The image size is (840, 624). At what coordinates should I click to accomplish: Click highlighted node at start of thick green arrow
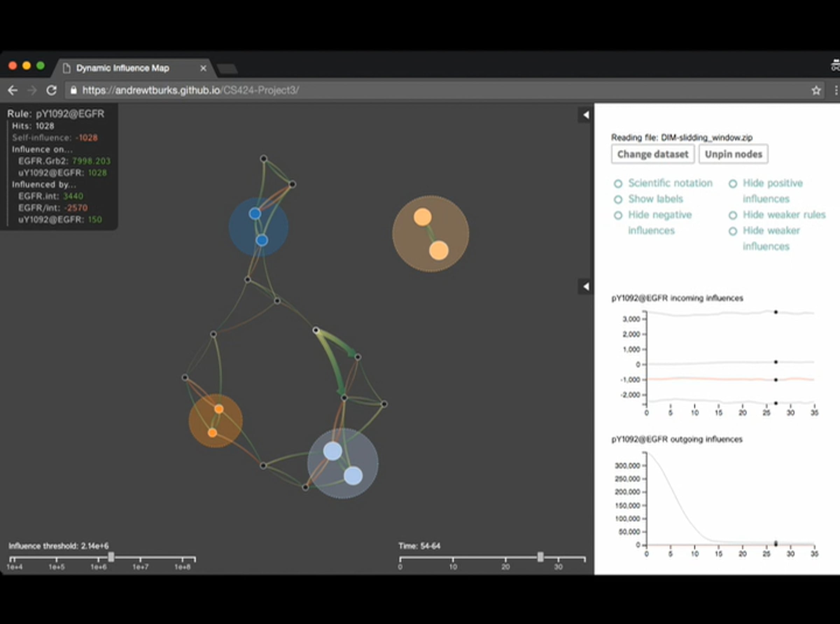pyautogui.click(x=316, y=330)
